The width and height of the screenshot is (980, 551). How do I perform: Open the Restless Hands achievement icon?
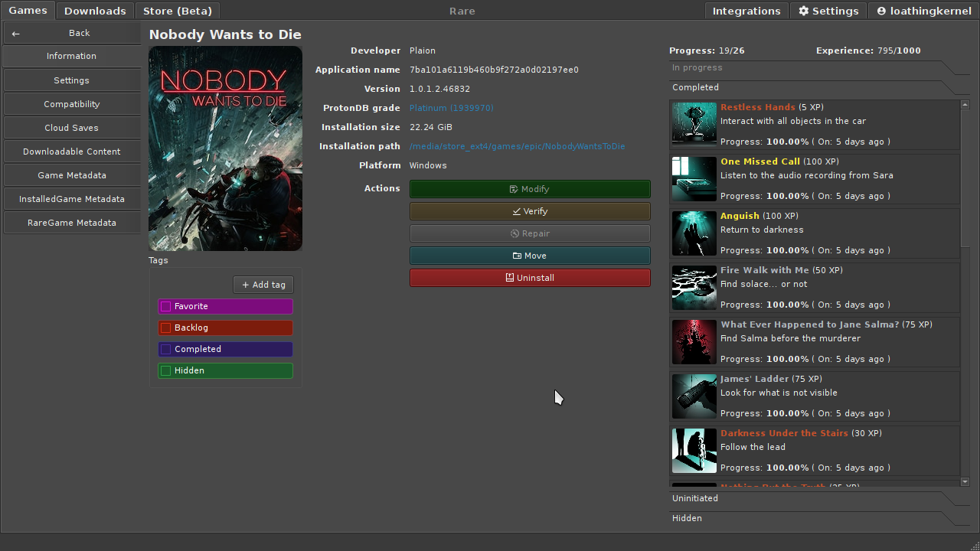pos(694,124)
